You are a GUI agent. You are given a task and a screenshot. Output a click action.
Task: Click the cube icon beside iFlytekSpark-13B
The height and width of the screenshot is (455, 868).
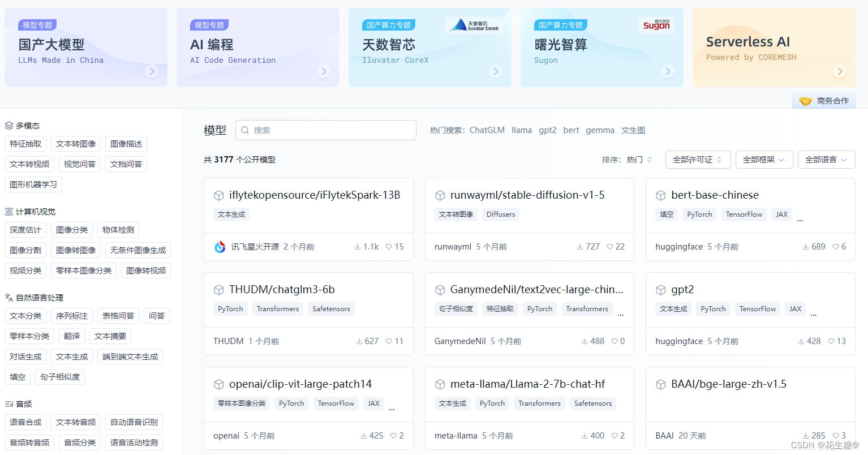(219, 195)
